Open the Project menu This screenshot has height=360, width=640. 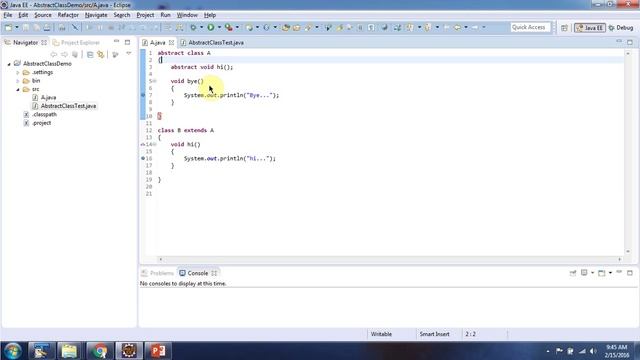tap(145, 15)
